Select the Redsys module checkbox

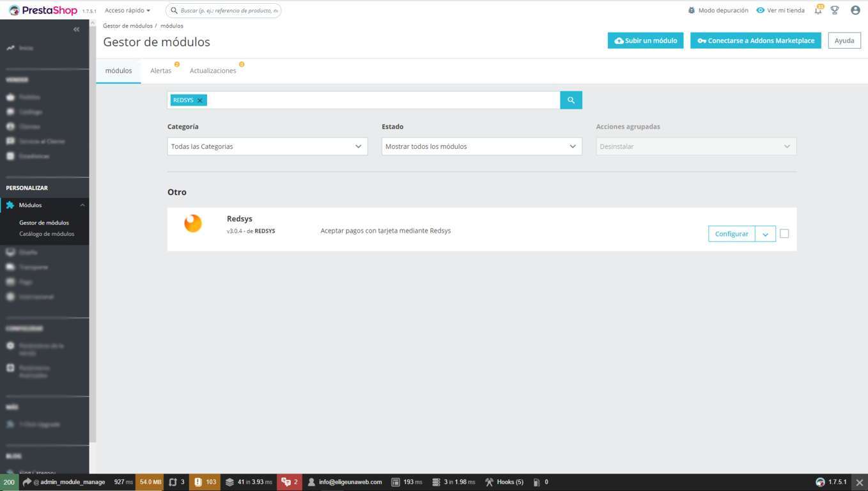(x=784, y=234)
